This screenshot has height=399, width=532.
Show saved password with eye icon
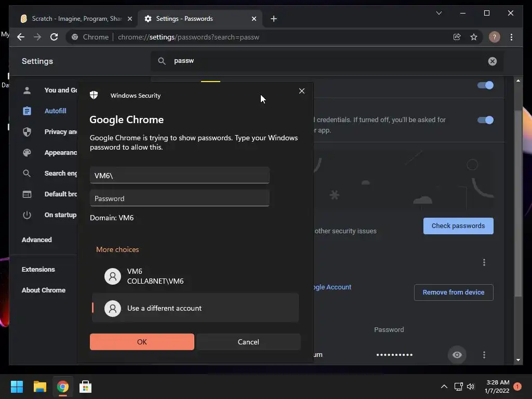457,355
